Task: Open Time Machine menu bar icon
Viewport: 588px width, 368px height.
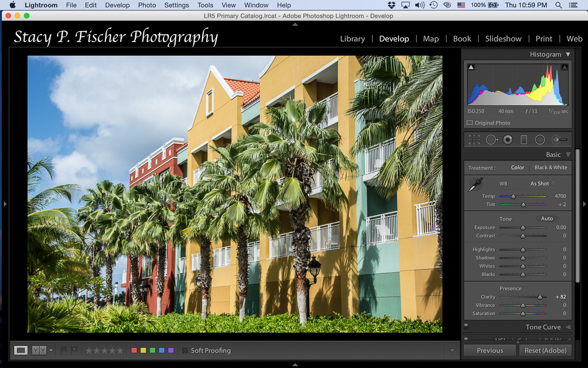Action: pos(434,5)
